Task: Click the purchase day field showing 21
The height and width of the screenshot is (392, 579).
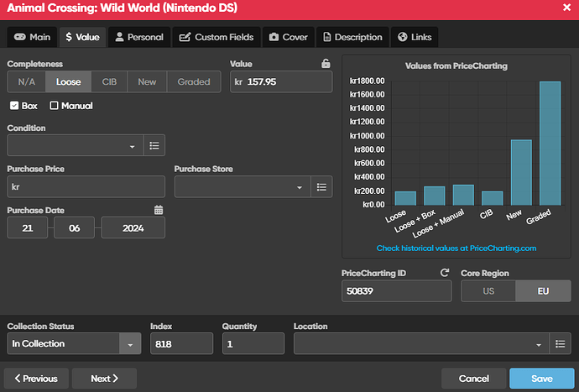Action: tap(28, 228)
